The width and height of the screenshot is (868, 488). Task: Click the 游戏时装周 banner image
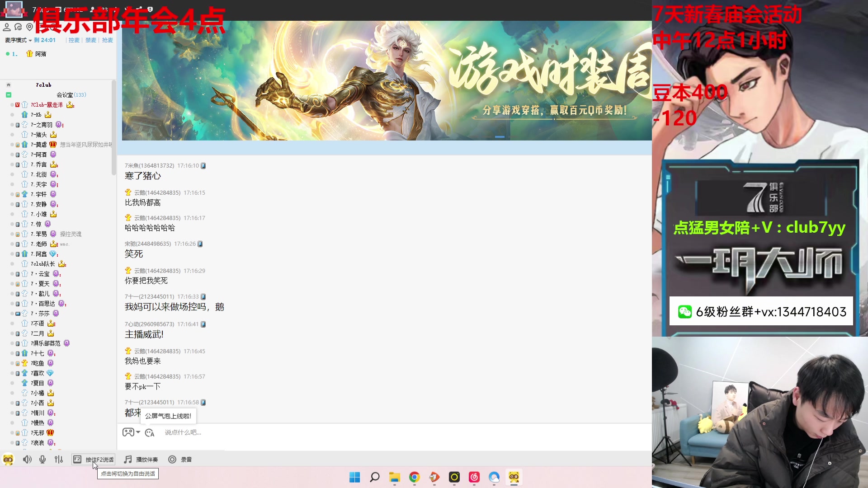tap(387, 80)
